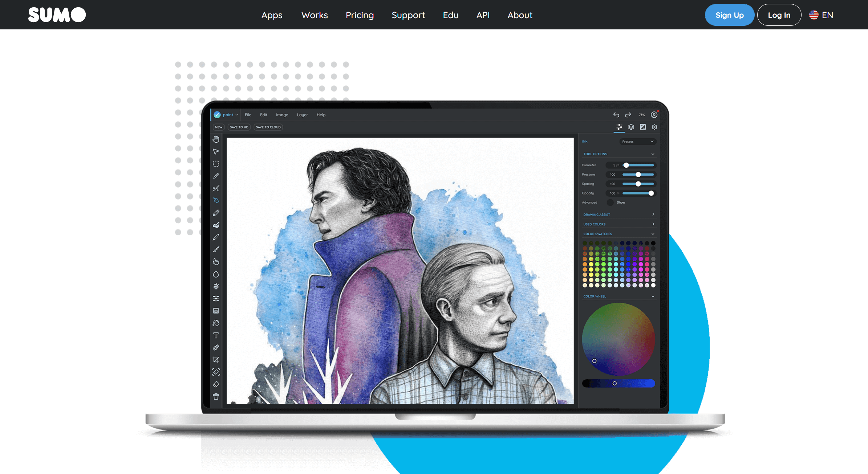Select the Eraser tool

tap(217, 384)
